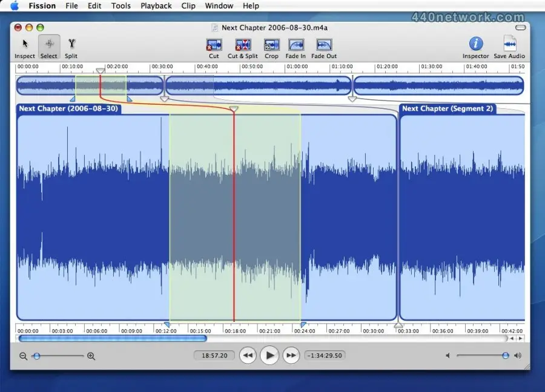This screenshot has height=392, width=545.
Task: Activate the Select tool
Action: [49, 44]
